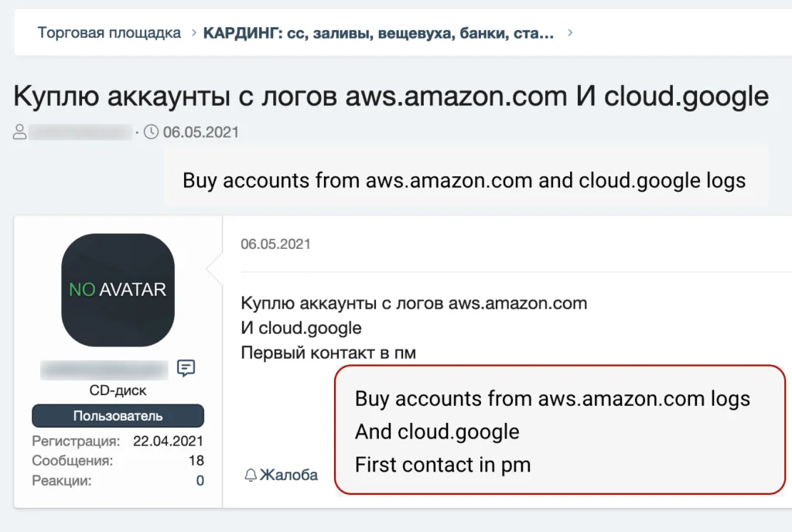
Task: Open the Торговая площадка breadcrumb link
Action: tap(108, 33)
